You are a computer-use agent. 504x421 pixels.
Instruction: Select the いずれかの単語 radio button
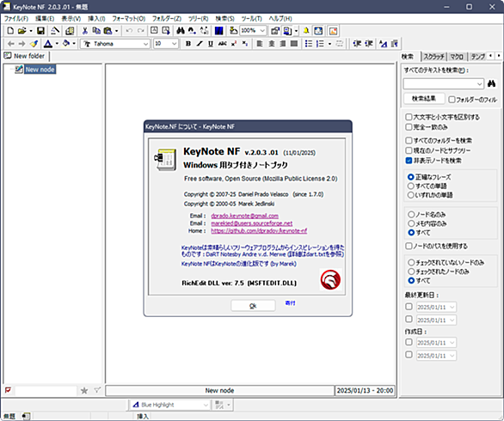(x=410, y=195)
